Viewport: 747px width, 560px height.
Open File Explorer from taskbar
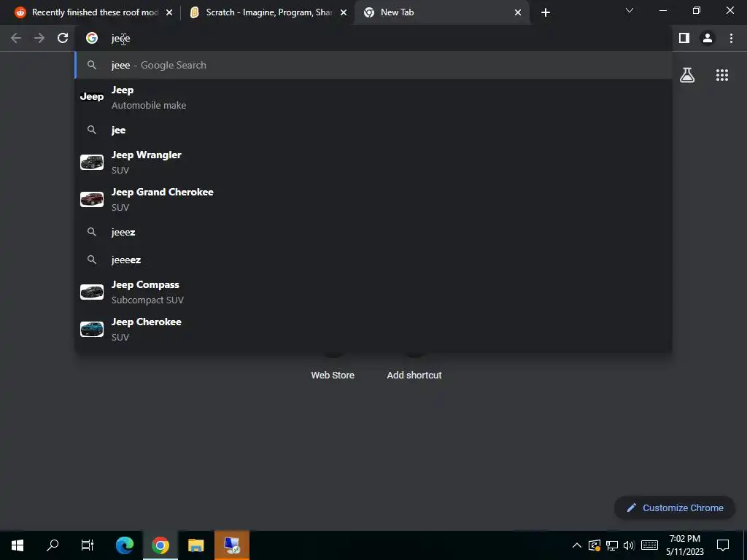coord(196,545)
